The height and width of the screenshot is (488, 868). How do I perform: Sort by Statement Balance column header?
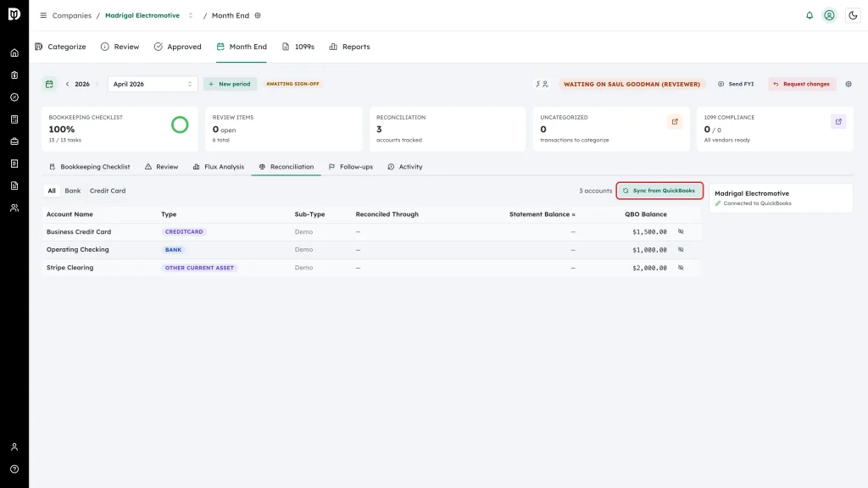pyautogui.click(x=542, y=214)
